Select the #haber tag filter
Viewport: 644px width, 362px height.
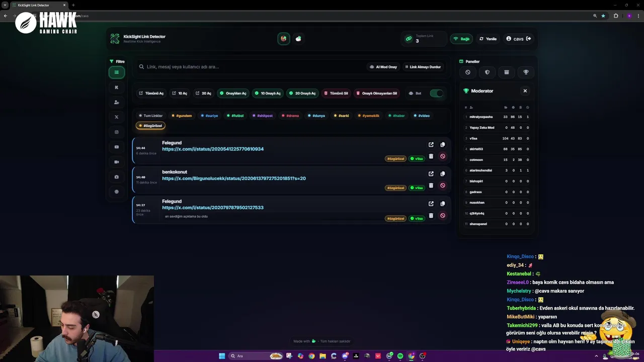[396, 116]
